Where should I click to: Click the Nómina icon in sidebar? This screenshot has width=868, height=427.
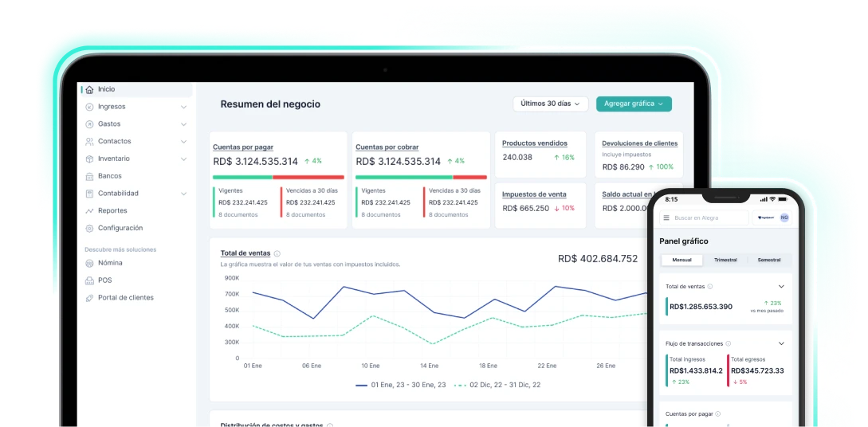coord(89,263)
